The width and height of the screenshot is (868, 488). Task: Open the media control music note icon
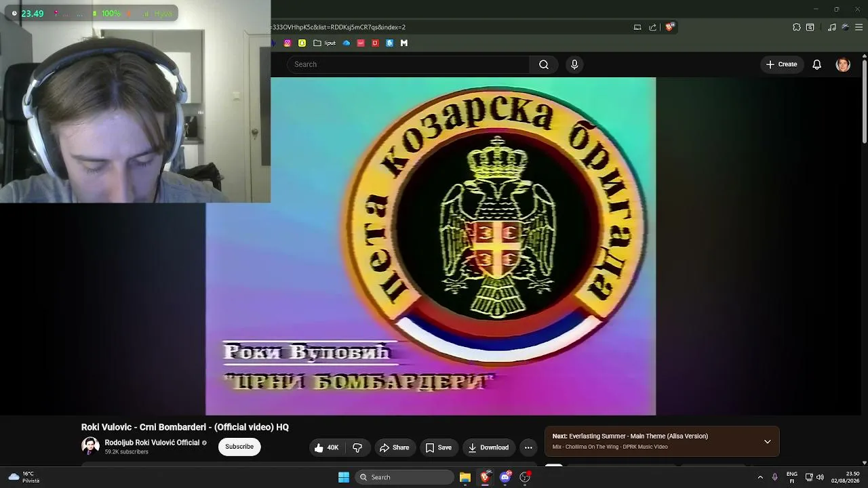832,27
